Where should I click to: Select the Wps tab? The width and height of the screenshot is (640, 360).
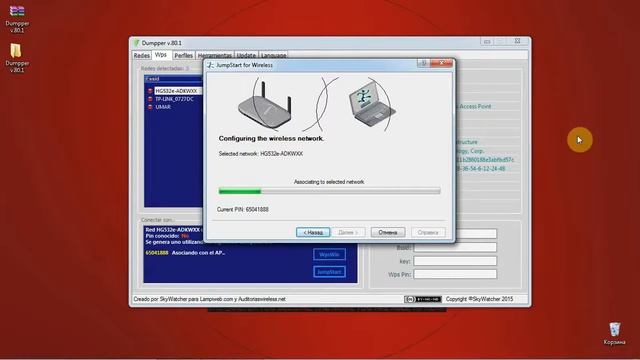click(161, 55)
